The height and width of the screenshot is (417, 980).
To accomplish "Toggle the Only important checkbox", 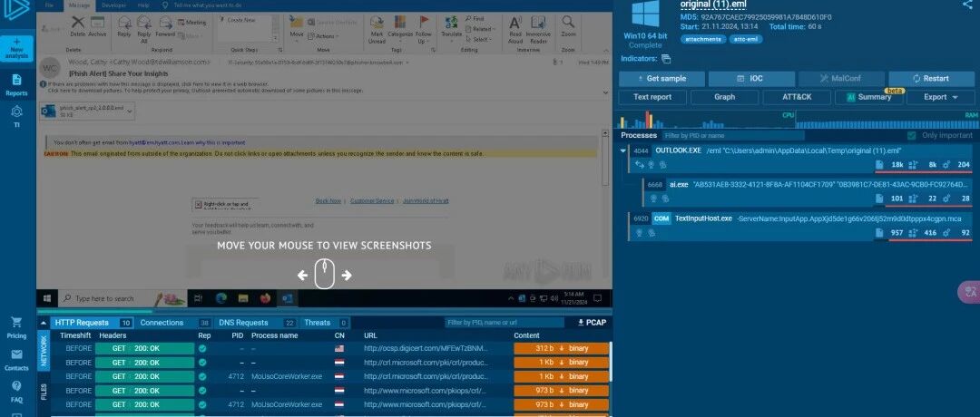I will click(x=911, y=135).
